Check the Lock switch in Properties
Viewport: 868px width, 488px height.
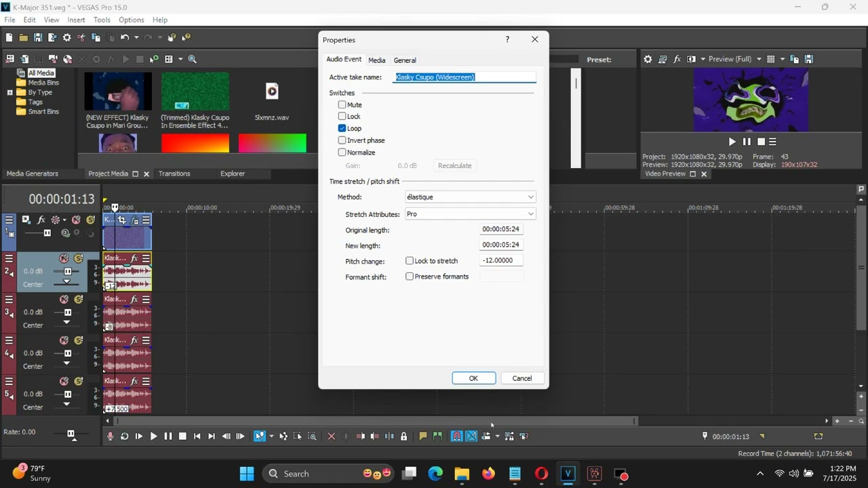342,117
